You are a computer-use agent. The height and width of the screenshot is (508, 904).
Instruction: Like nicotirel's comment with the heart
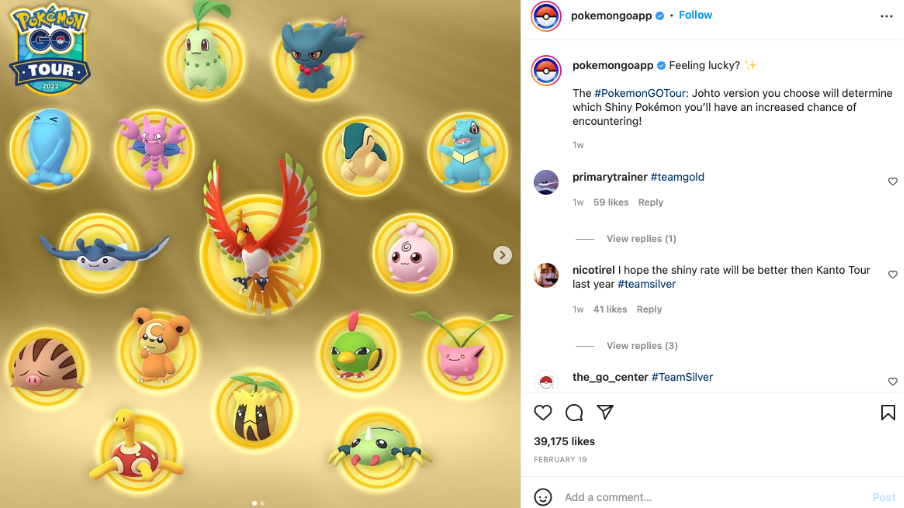(x=892, y=275)
